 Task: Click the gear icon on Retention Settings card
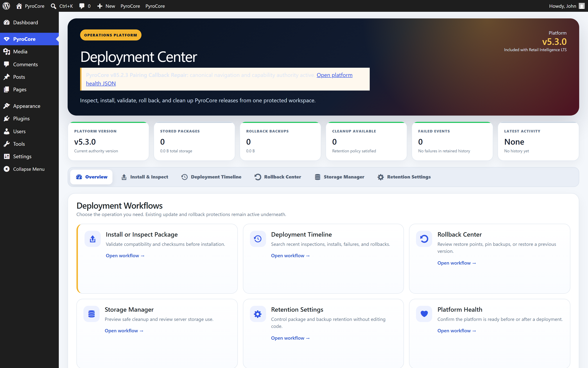(x=258, y=314)
